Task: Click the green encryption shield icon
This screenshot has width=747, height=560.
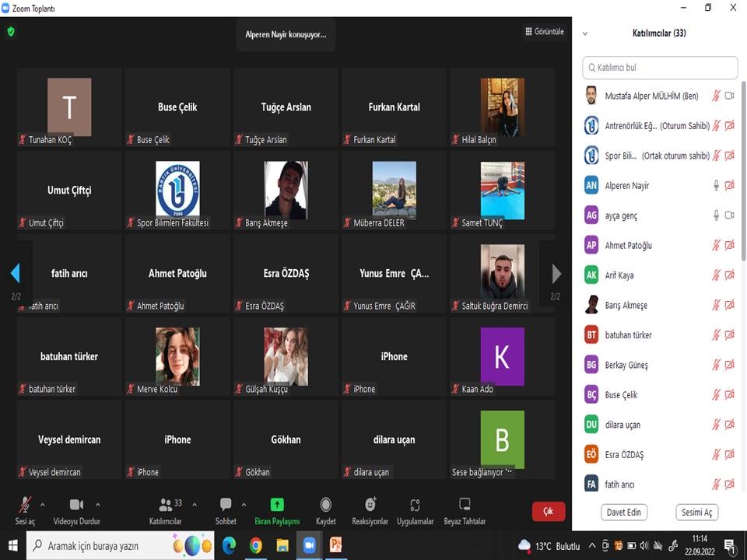Action: click(x=11, y=32)
